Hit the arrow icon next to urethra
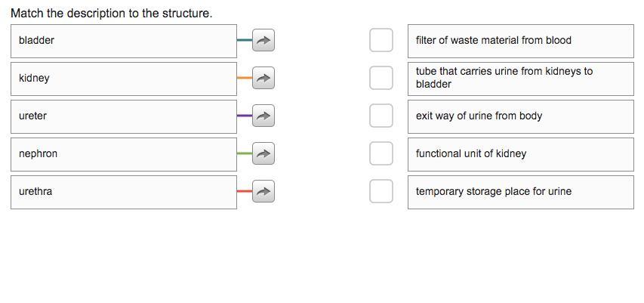 pyautogui.click(x=263, y=192)
